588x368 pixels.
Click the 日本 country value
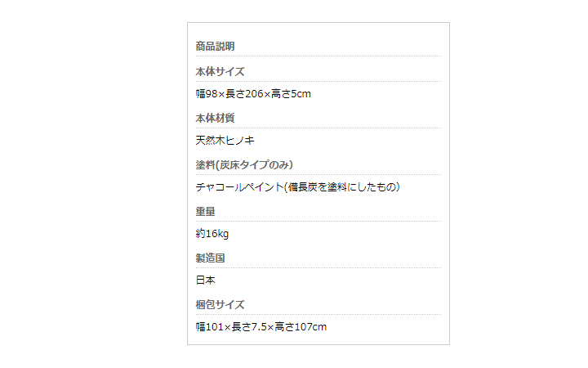click(205, 280)
